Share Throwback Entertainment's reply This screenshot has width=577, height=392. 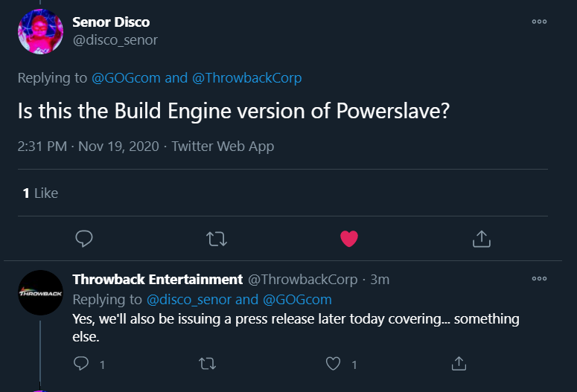tap(459, 364)
